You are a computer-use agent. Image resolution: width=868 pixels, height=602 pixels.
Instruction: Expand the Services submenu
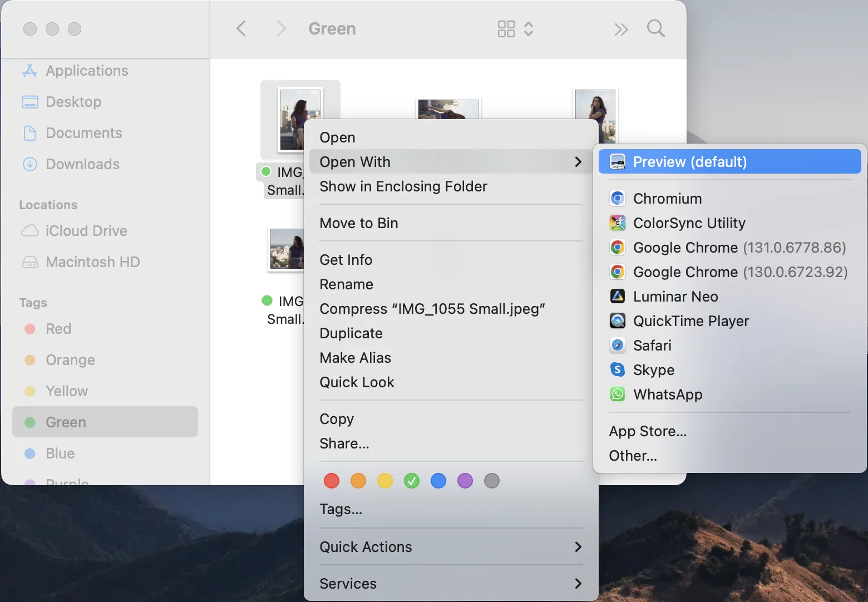pos(348,584)
